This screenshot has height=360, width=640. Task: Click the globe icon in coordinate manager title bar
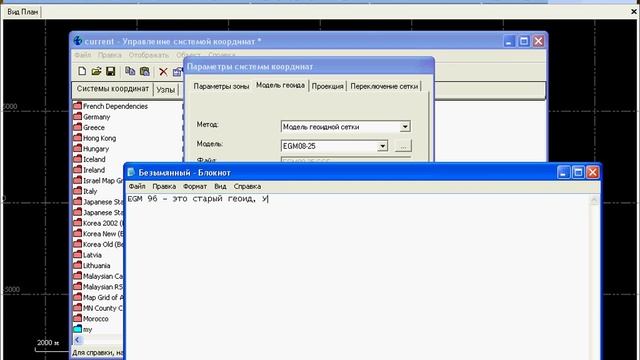78,41
